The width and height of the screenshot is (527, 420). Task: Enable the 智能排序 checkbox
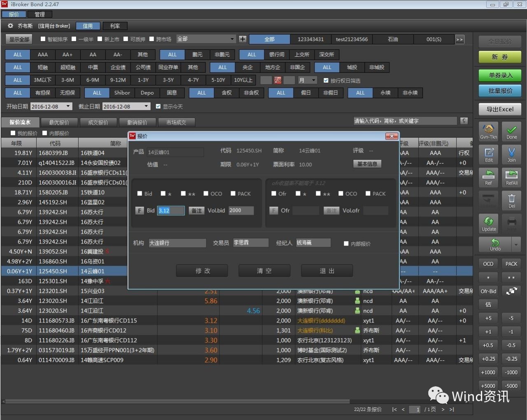click(x=43, y=39)
